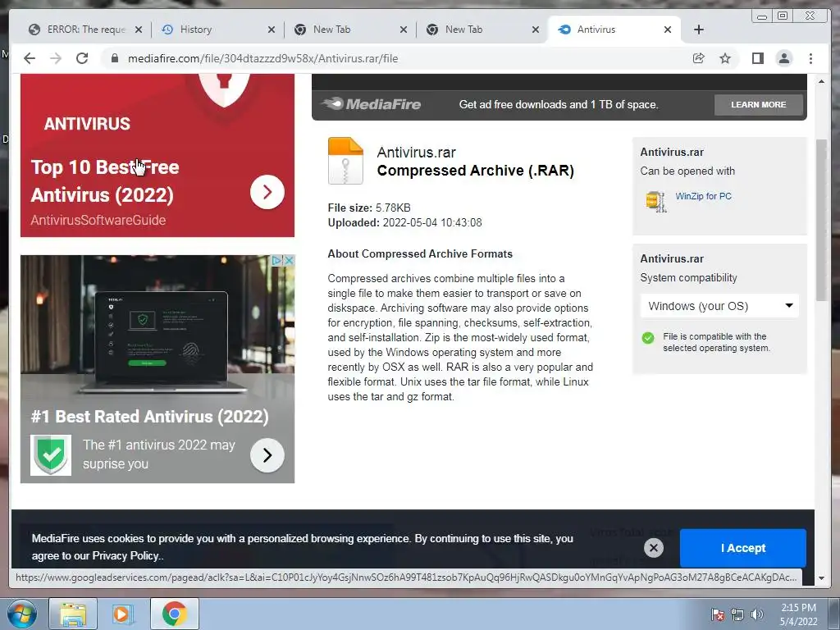Image resolution: width=840 pixels, height=630 pixels.
Task: Click the Antivirus.rar file name heading
Action: pos(416,152)
